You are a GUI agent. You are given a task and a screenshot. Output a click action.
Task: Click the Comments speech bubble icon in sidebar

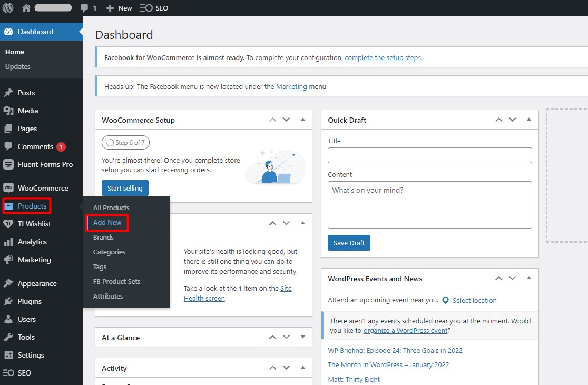coord(8,146)
